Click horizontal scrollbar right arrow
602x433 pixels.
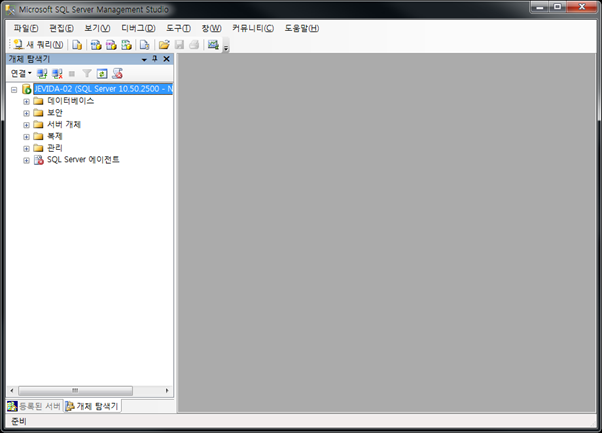(x=167, y=391)
